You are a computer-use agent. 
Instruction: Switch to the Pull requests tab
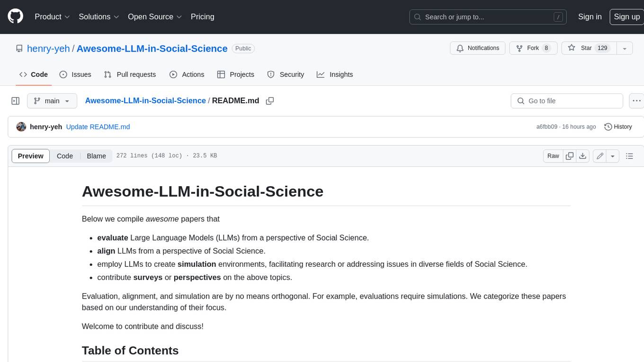pos(130,74)
